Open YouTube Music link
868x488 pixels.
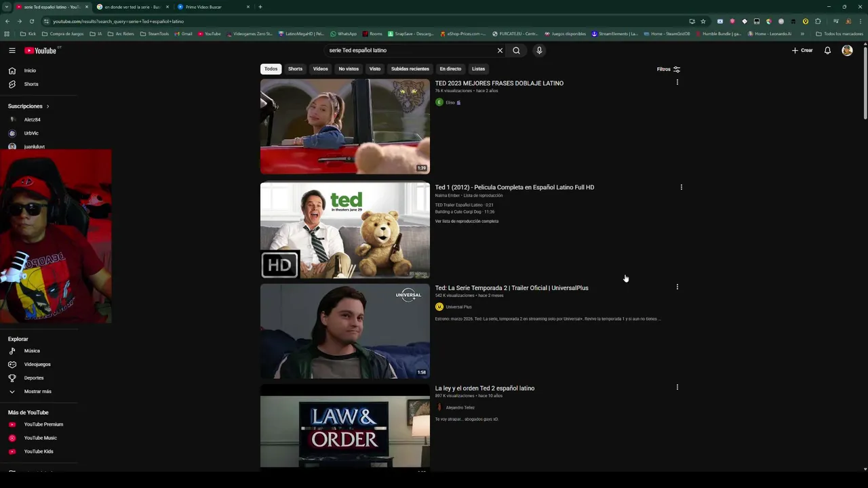coord(39,438)
